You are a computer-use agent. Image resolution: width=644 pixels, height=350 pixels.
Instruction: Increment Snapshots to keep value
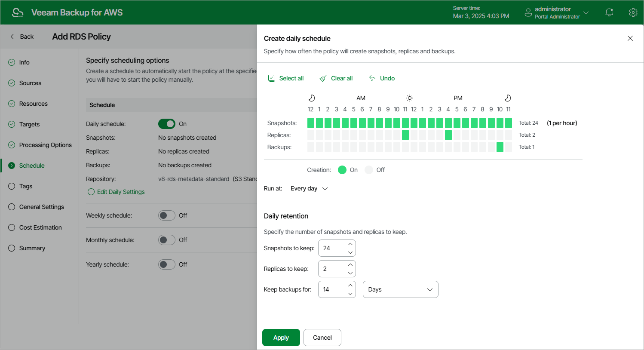350,244
